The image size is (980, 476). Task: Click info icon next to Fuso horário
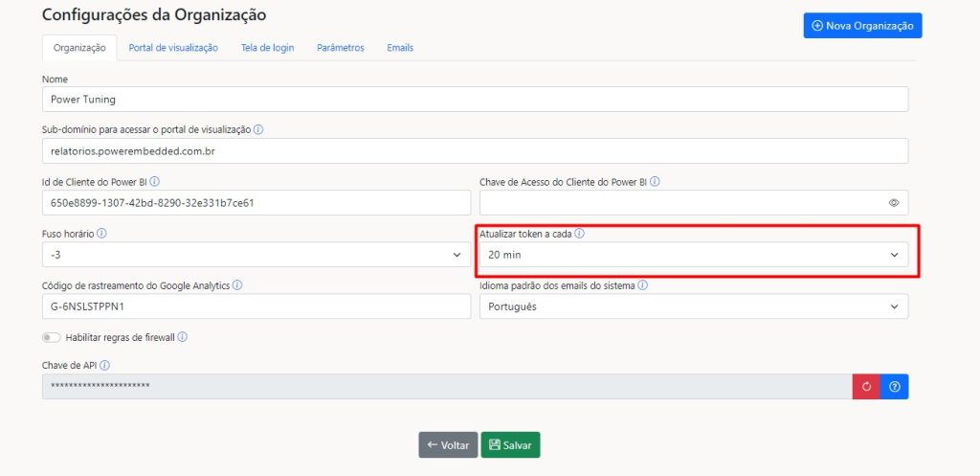pos(101,233)
